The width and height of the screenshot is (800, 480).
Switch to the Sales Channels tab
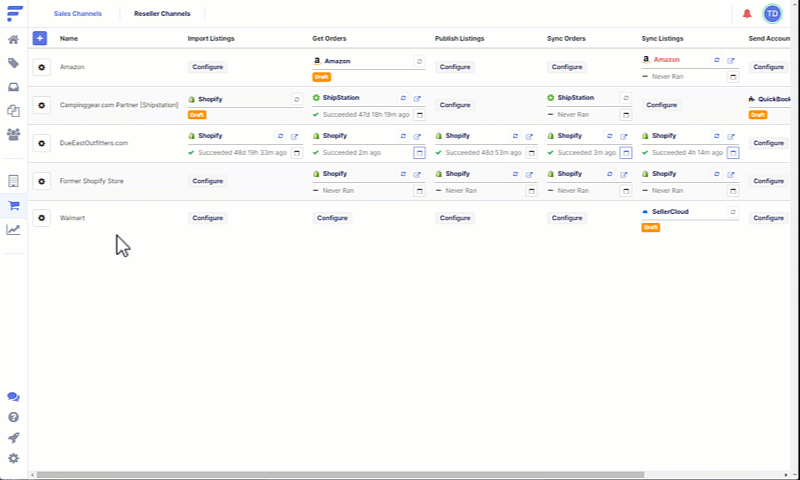coord(78,14)
